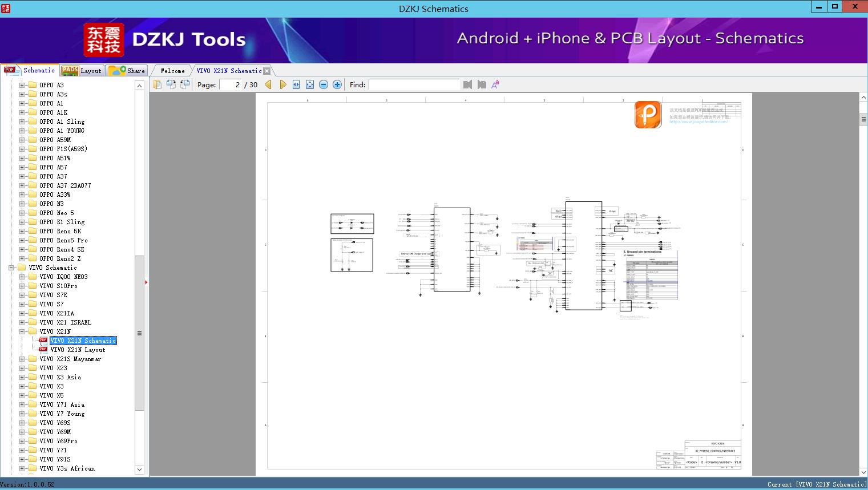Click the folder icon of VIVO Schematic
This screenshot has width=868, height=490.
click(22, 268)
